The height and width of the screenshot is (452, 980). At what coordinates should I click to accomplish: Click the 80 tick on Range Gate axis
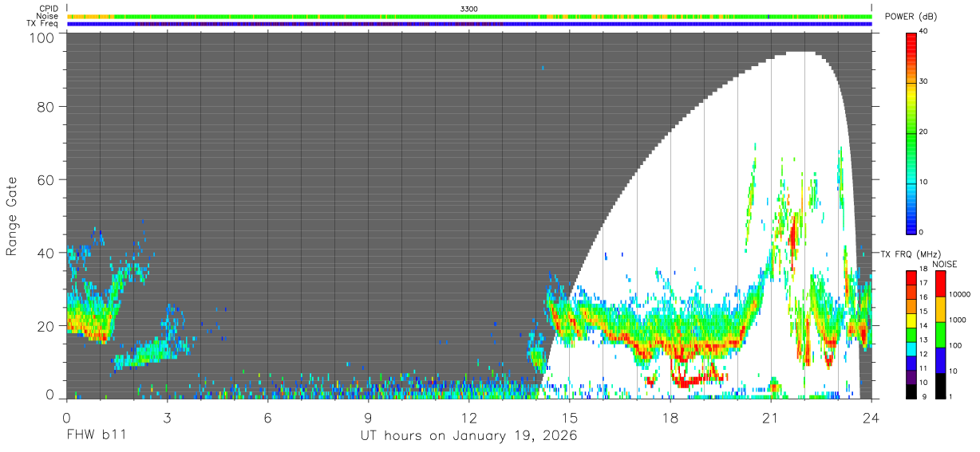click(45, 106)
